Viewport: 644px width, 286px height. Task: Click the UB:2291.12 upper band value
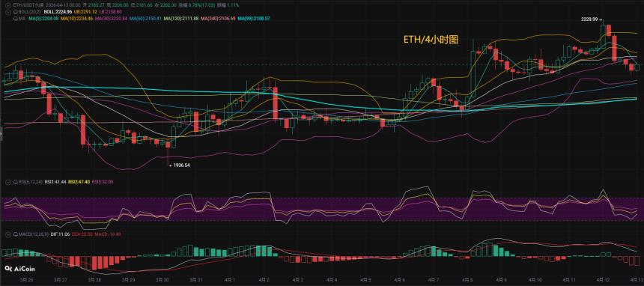click(x=85, y=12)
